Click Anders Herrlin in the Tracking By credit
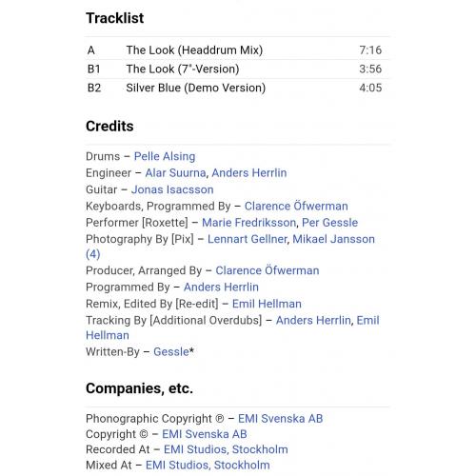 coord(313,320)
